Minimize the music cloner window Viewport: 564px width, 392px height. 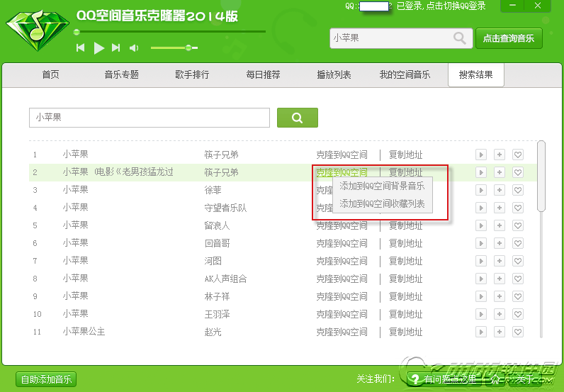(512, 6)
